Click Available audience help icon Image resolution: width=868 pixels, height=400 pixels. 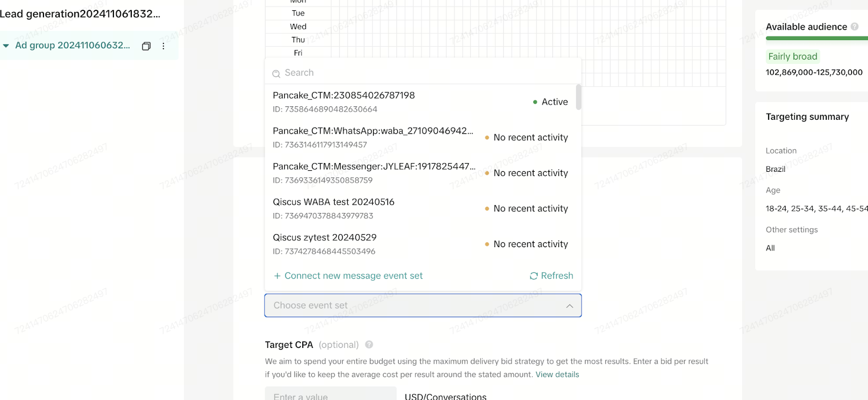pyautogui.click(x=854, y=27)
